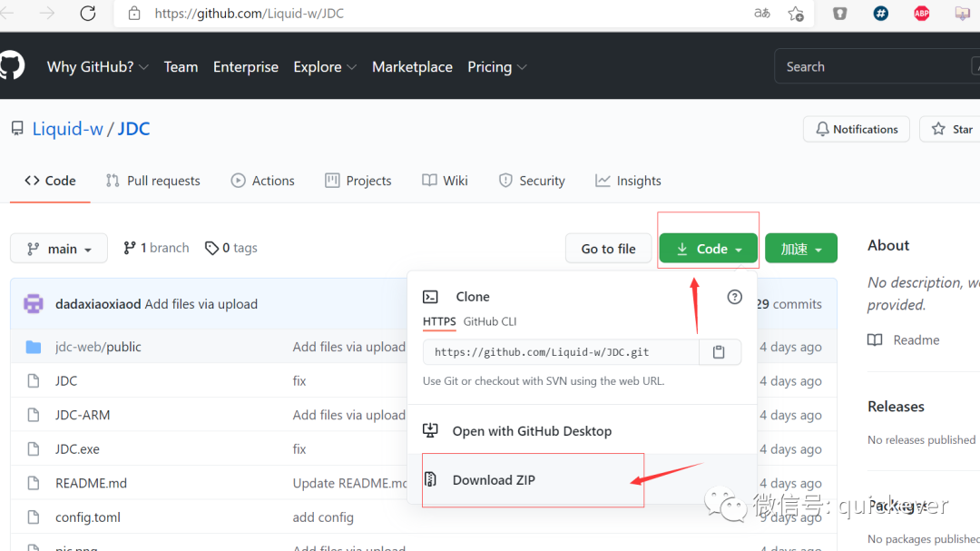Expand the Pricing menu
980x551 pixels.
click(x=497, y=67)
